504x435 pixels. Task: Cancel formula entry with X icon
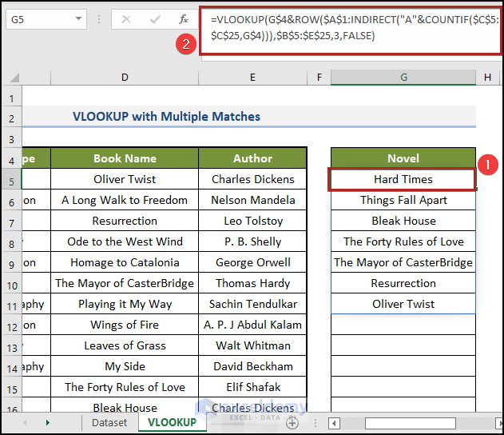[126, 20]
